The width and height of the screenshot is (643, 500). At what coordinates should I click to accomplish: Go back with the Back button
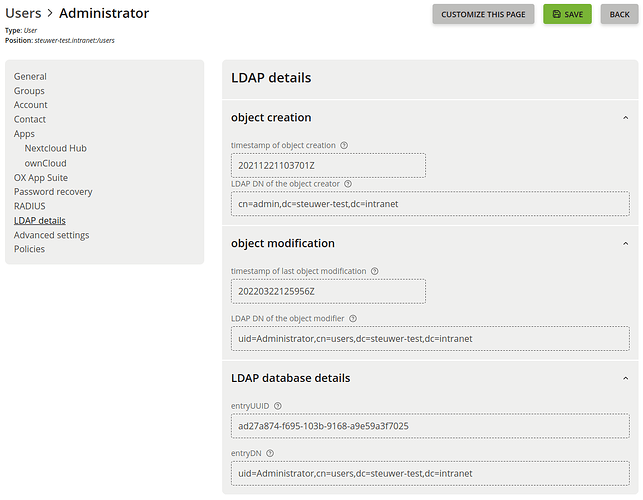point(620,14)
